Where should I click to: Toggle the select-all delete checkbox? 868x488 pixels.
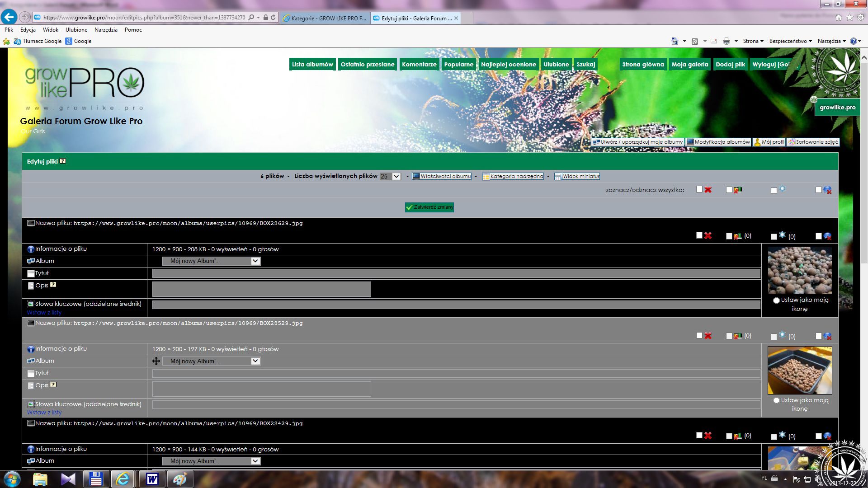(x=699, y=189)
